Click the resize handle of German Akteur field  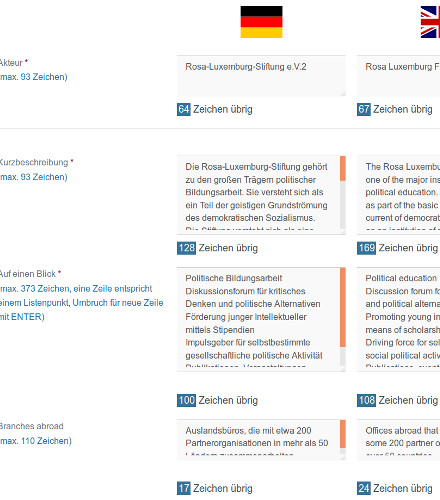click(343, 93)
